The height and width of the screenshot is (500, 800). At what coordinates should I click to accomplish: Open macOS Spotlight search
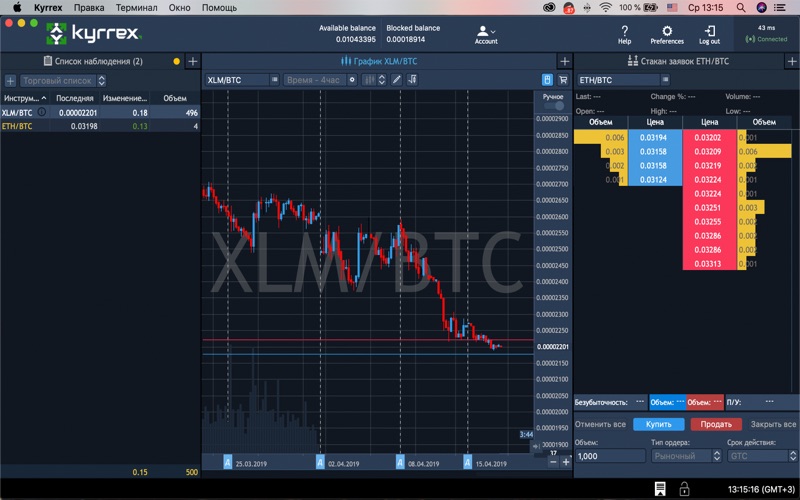(741, 8)
